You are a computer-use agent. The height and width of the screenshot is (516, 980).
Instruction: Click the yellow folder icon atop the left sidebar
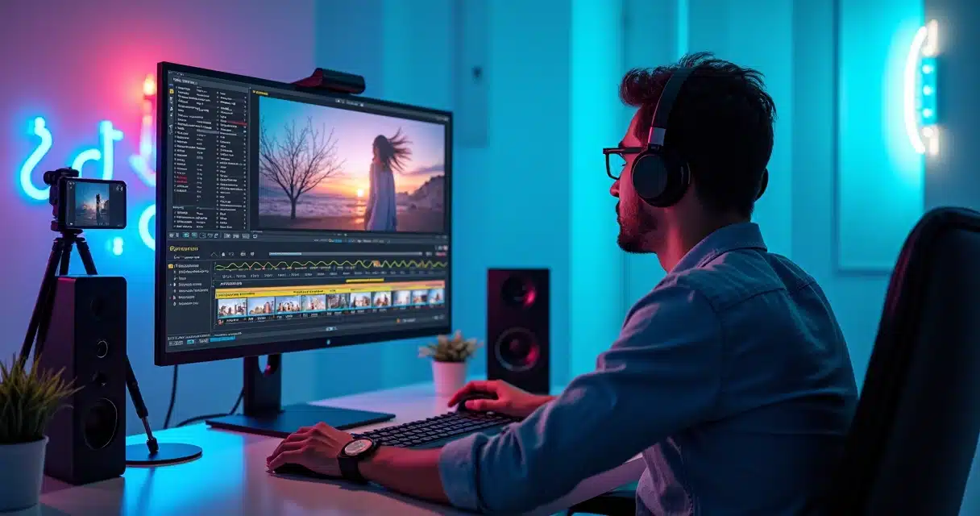pyautogui.click(x=172, y=92)
